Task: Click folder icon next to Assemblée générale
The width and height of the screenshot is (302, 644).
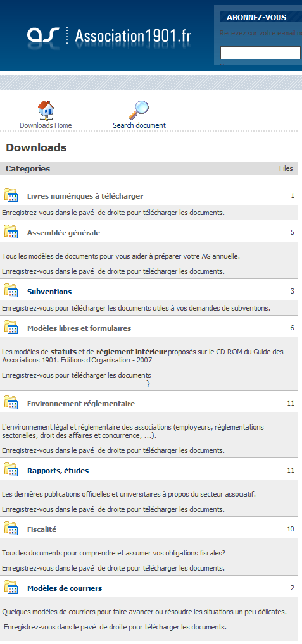Action: click(x=11, y=232)
